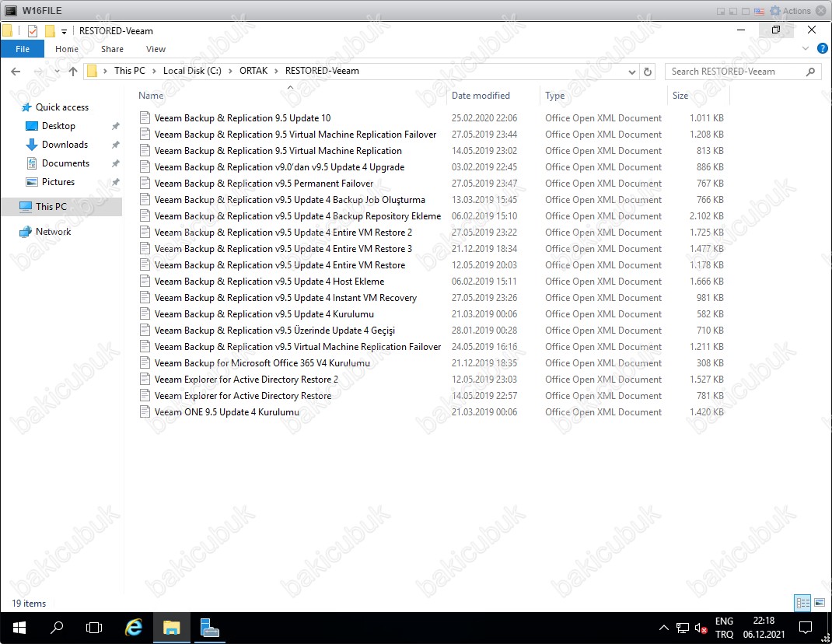
Task: Select Veeam Backup & Replication v9.0'dan v9.5 Update 4 Upgrade
Action: coord(279,166)
